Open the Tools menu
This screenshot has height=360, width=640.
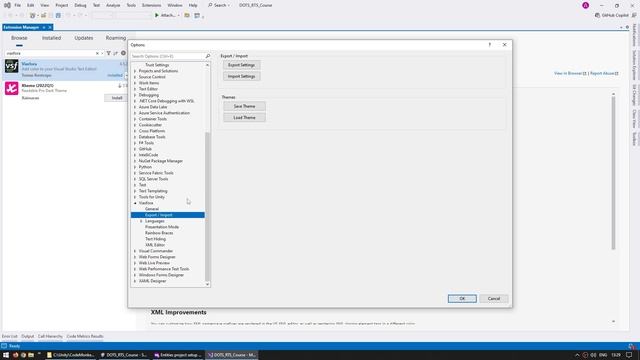pyautogui.click(x=131, y=5)
